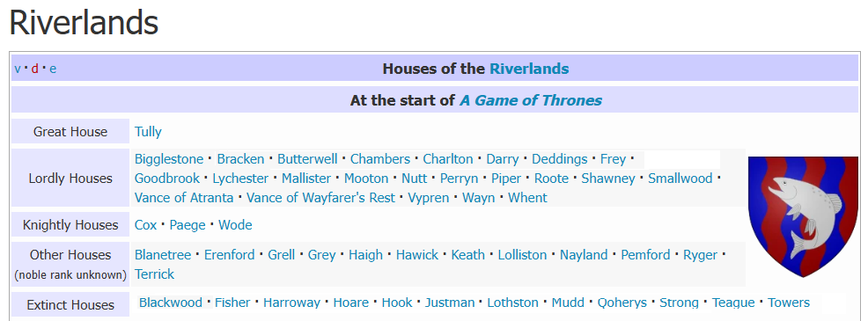Viewport: 868px width, 321px height.
Task: Open the Bracken house page
Action: tap(241, 159)
